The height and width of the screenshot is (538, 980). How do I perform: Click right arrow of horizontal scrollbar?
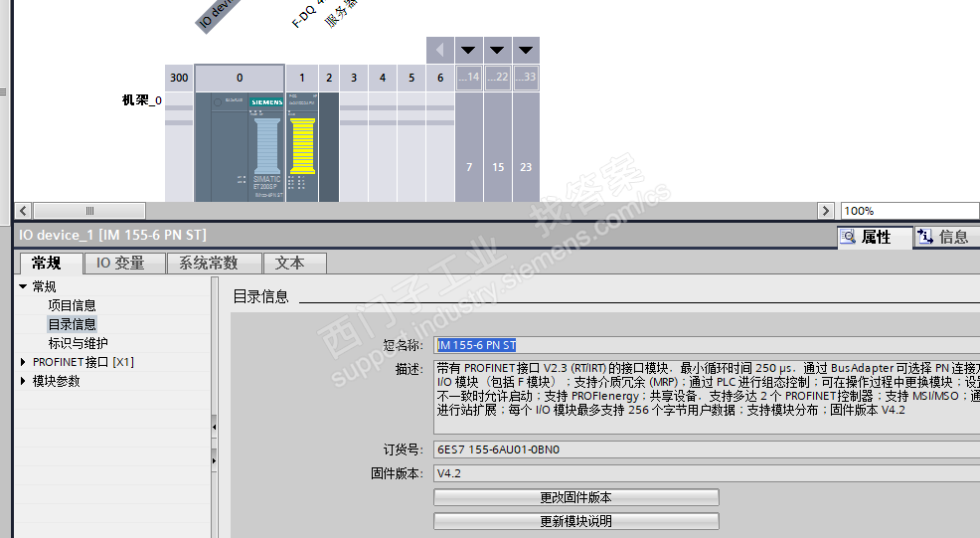click(826, 211)
